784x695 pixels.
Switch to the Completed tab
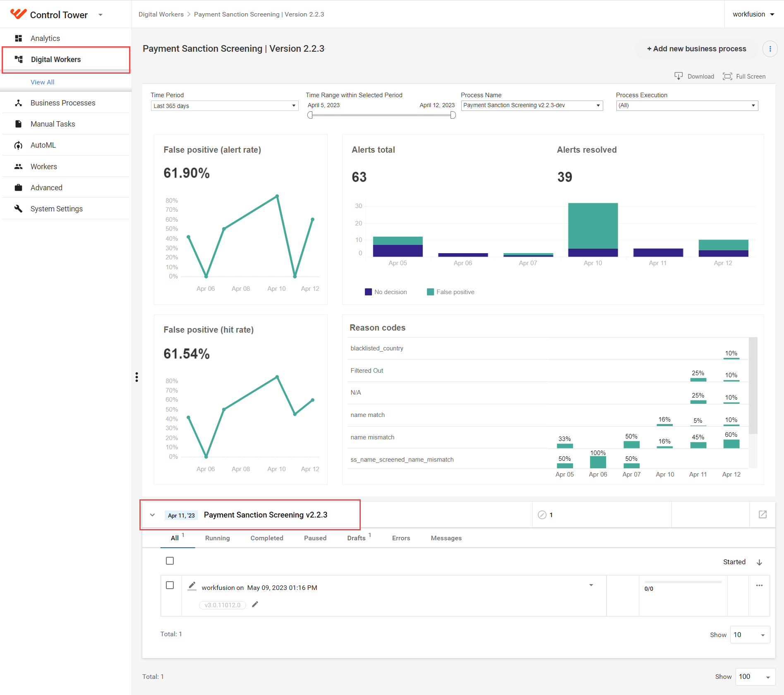coord(267,538)
